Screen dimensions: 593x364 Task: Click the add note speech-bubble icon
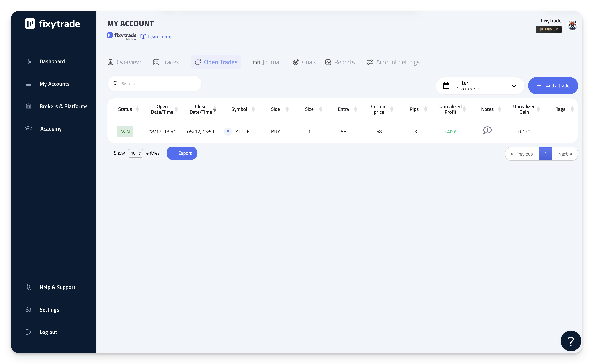click(487, 130)
